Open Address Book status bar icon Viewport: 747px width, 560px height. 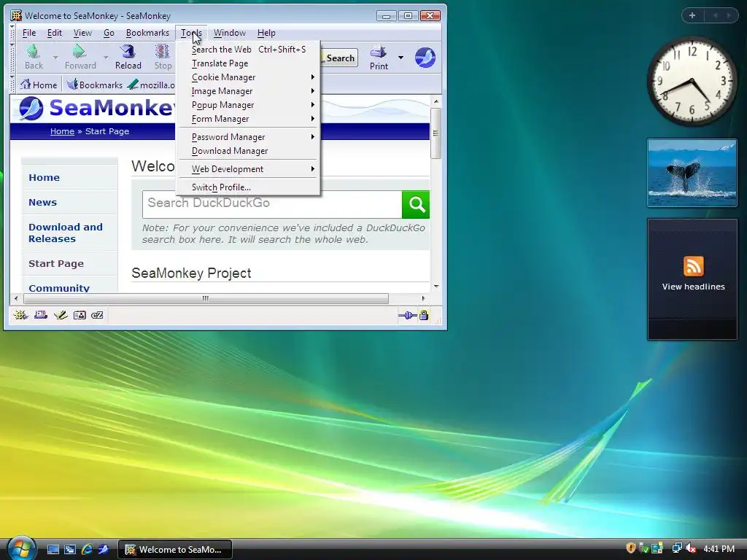80,315
